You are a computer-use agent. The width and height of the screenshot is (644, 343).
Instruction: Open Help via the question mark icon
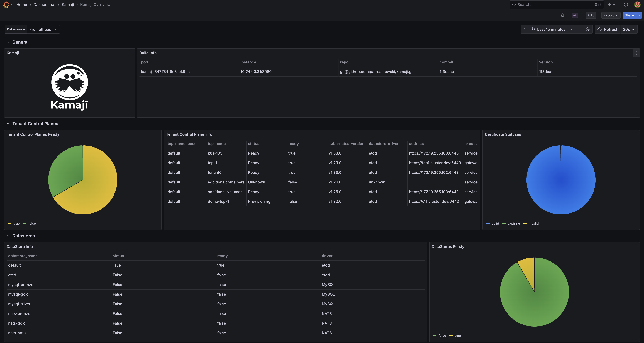point(626,4)
